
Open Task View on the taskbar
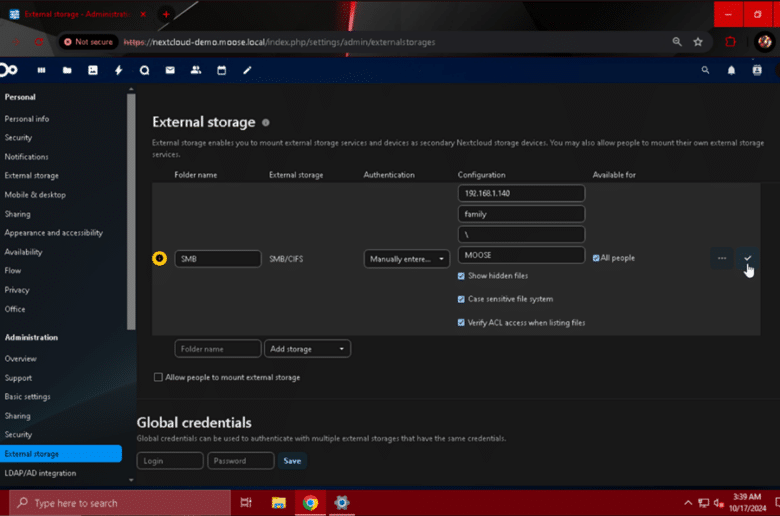pos(246,503)
